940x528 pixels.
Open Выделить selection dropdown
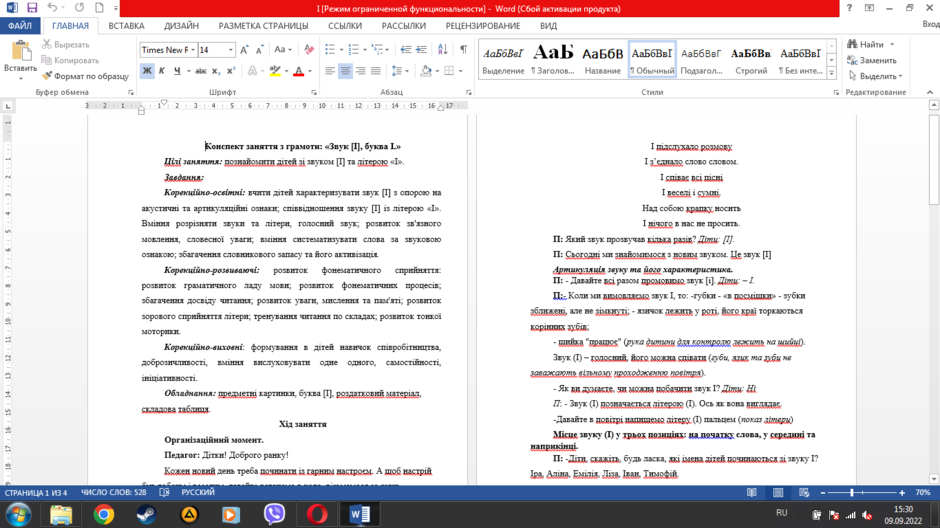click(x=875, y=76)
